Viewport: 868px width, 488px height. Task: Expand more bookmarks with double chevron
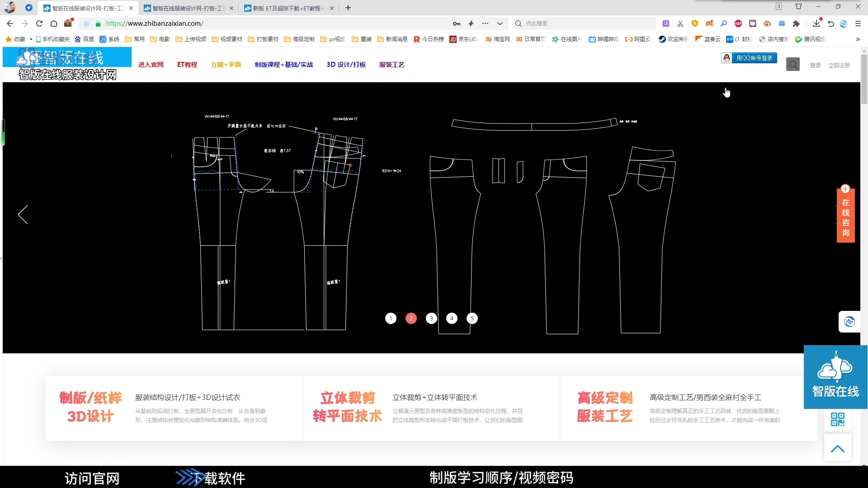pyautogui.click(x=858, y=39)
